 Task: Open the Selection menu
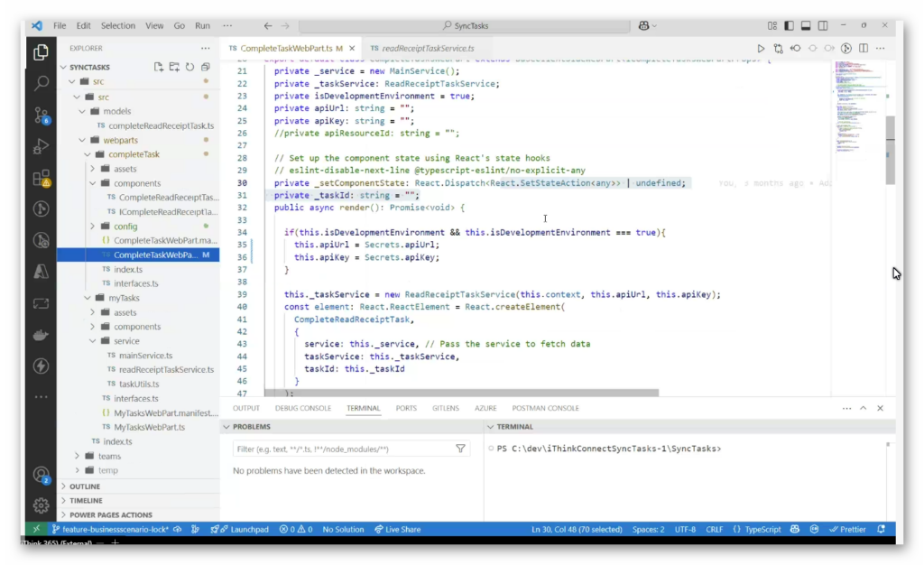[x=118, y=26]
